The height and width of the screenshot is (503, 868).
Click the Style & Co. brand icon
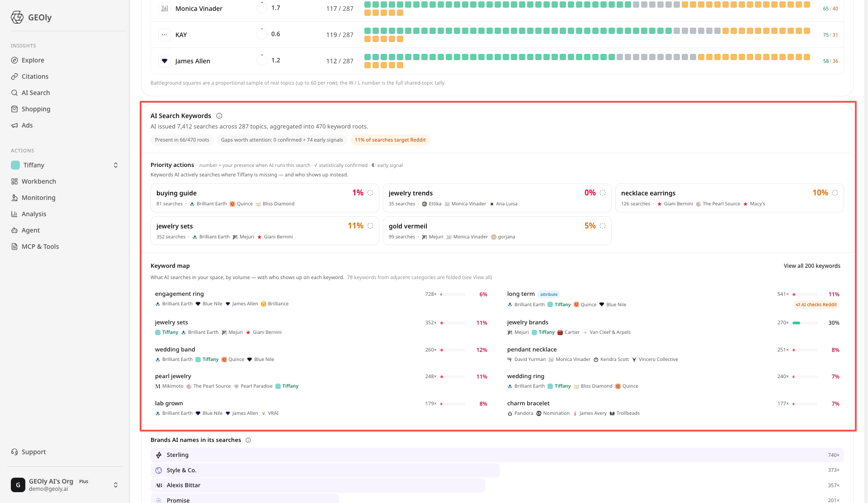(159, 470)
